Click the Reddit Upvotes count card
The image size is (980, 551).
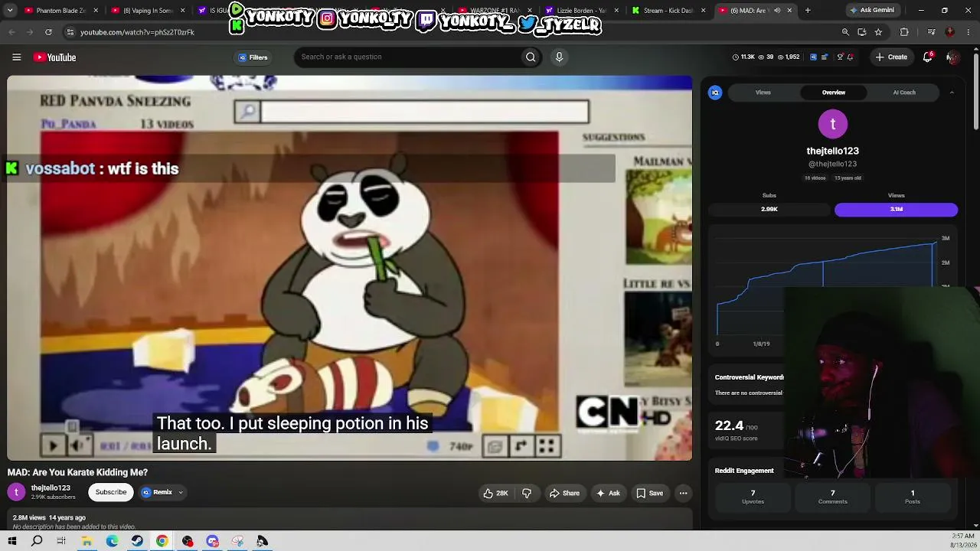tap(753, 497)
